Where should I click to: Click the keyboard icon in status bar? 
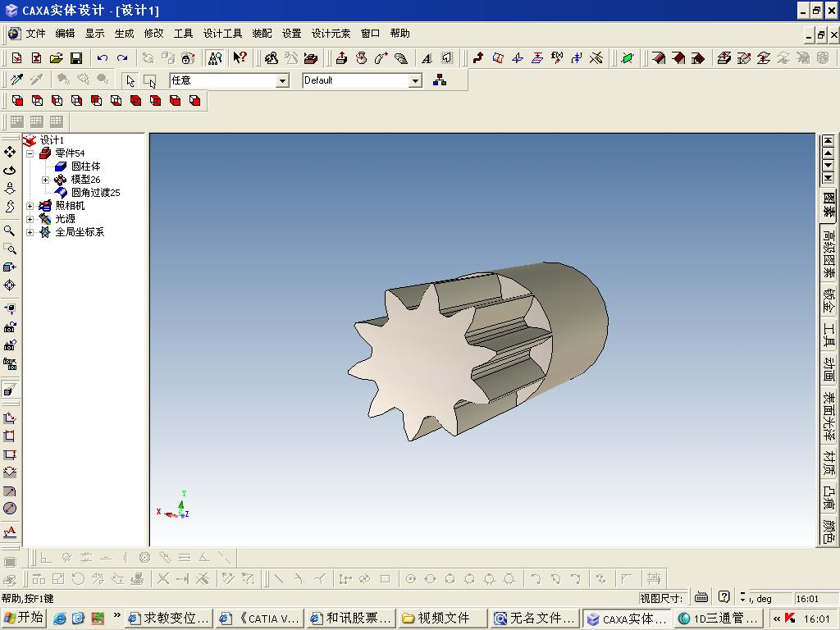(701, 597)
